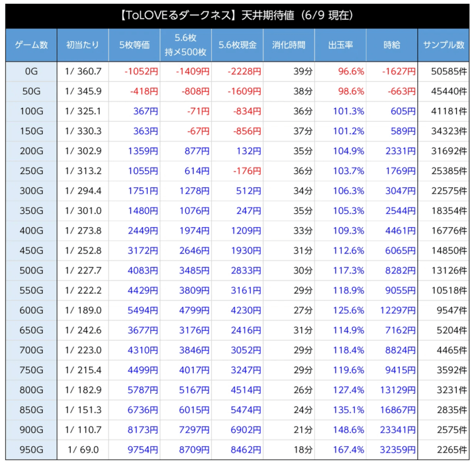
Task: Click the 96.6% payout rate cell
Action: tap(340, 71)
